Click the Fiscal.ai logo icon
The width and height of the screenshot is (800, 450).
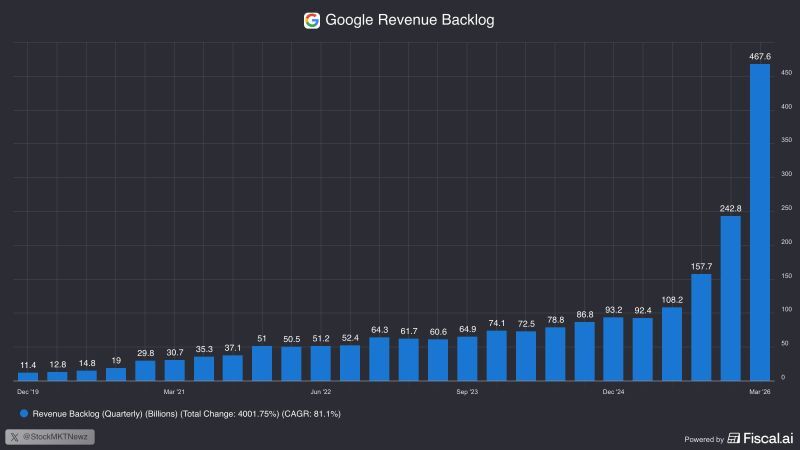tap(734, 438)
